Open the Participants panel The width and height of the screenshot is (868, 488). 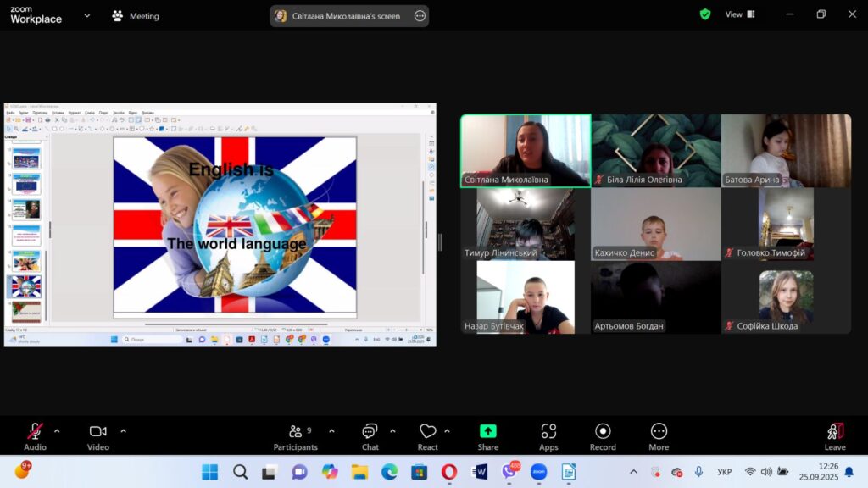pos(295,436)
